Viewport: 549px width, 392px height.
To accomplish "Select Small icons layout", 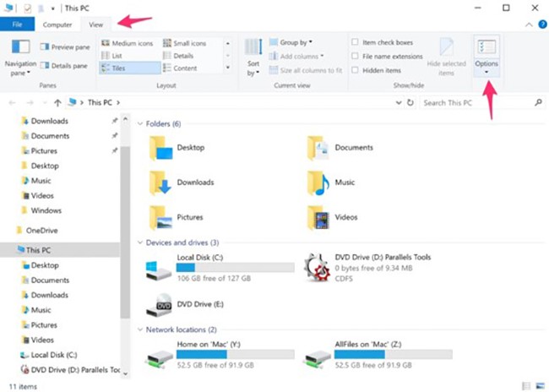I will tap(185, 43).
